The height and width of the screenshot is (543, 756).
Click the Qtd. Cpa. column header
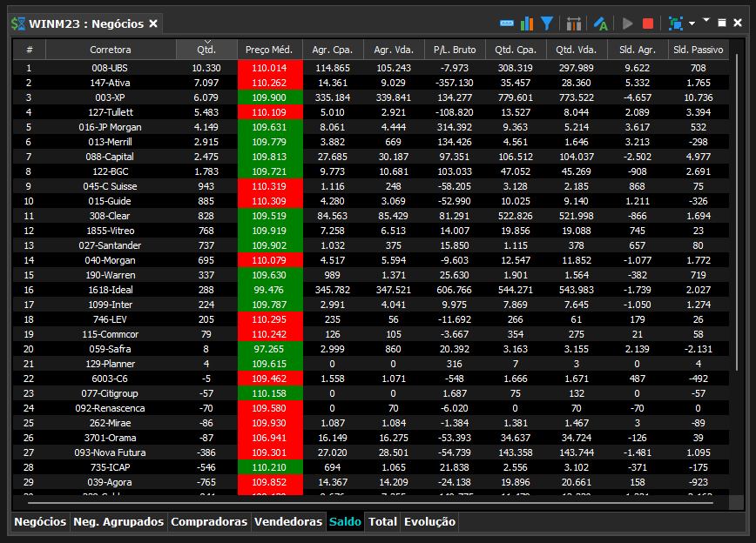[x=516, y=50]
